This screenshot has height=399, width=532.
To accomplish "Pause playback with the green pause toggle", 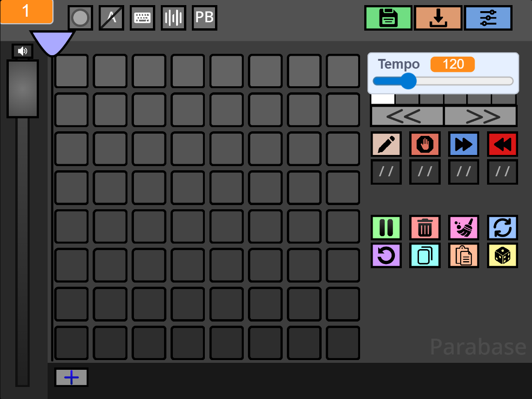I will pyautogui.click(x=386, y=227).
